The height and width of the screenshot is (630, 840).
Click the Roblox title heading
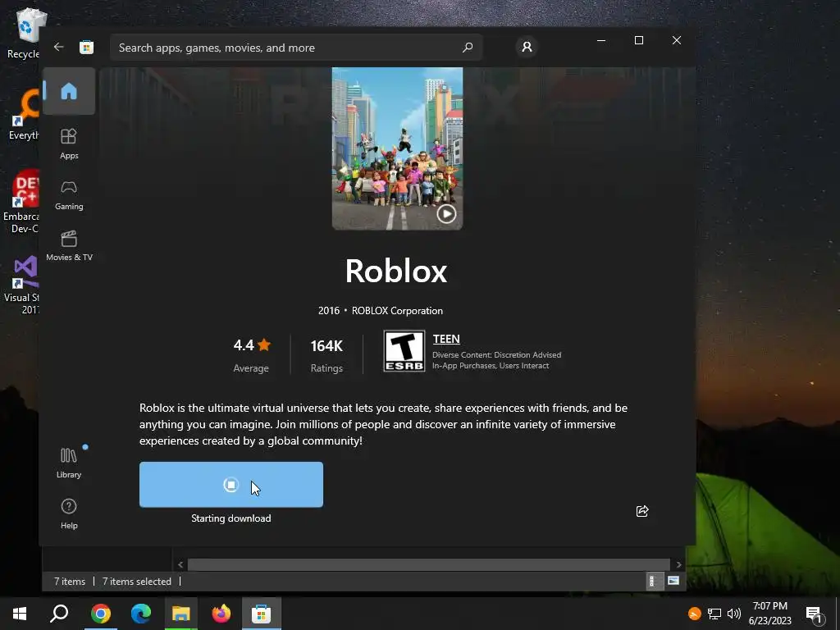[x=396, y=271]
